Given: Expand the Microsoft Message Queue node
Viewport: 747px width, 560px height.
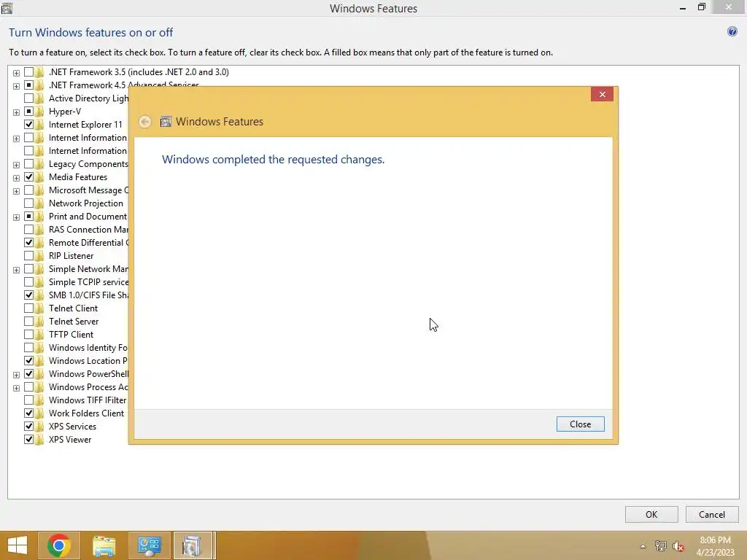Looking at the screenshot, I should tap(16, 191).
